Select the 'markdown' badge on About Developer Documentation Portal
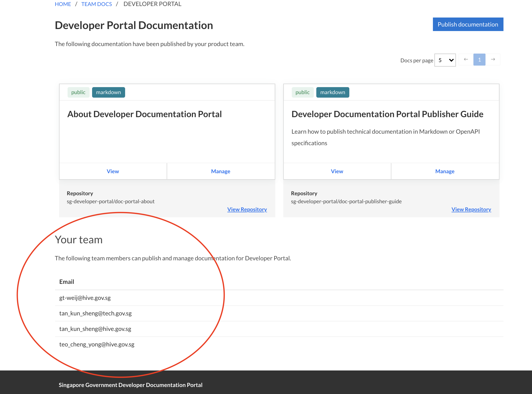 (x=108, y=92)
